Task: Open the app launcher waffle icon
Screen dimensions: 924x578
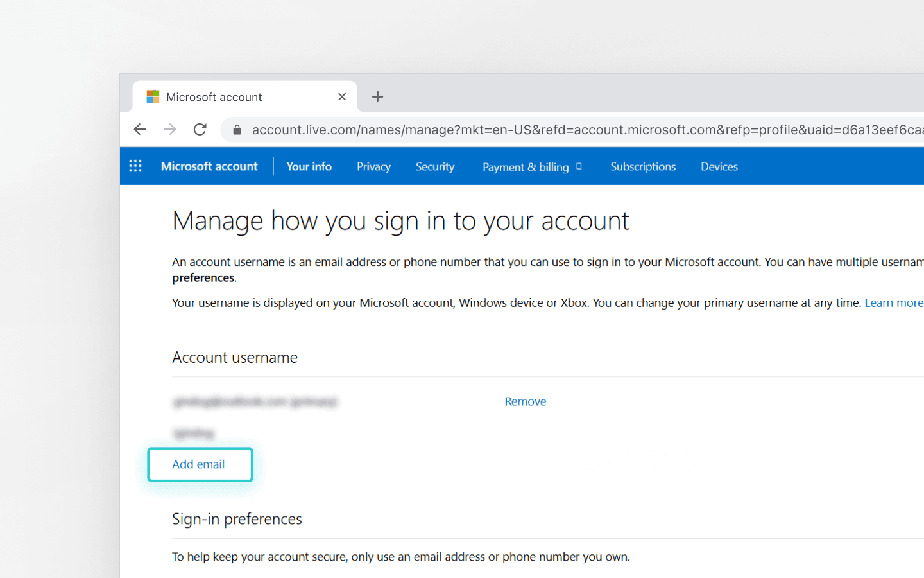Action: [x=135, y=166]
